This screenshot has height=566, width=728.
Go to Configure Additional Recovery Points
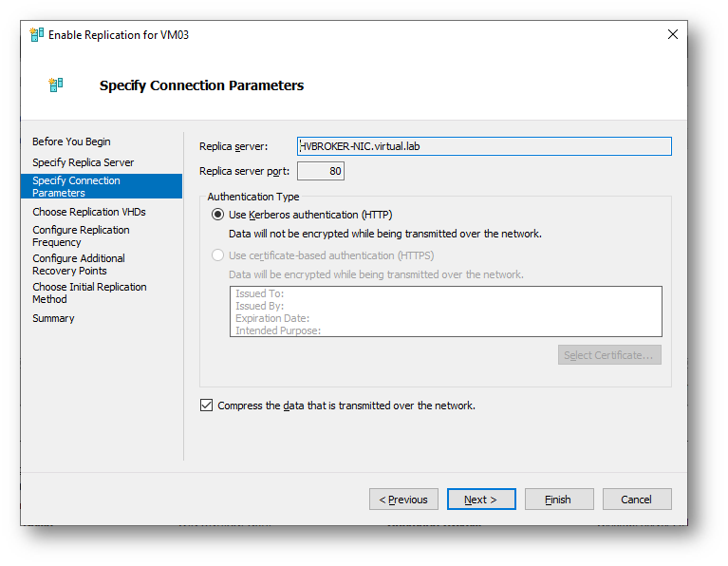coord(79,264)
